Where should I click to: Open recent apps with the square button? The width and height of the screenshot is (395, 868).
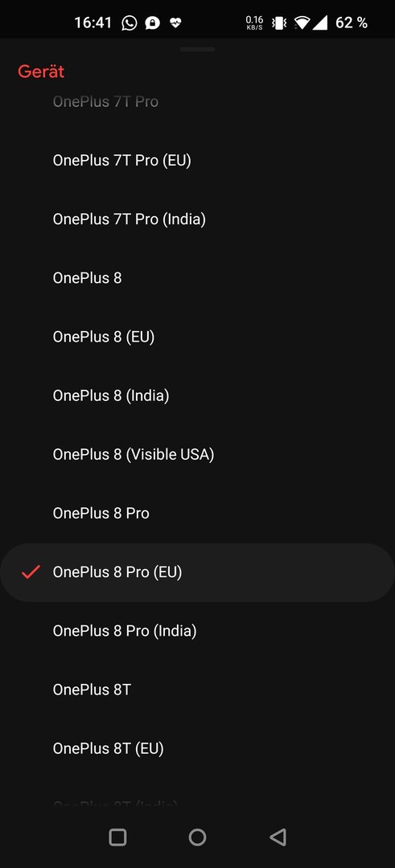pyautogui.click(x=117, y=837)
